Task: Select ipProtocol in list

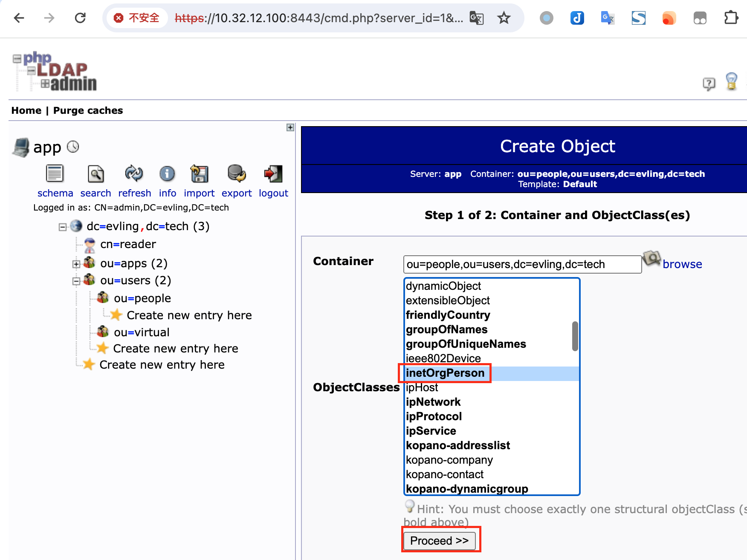Action: point(492,416)
